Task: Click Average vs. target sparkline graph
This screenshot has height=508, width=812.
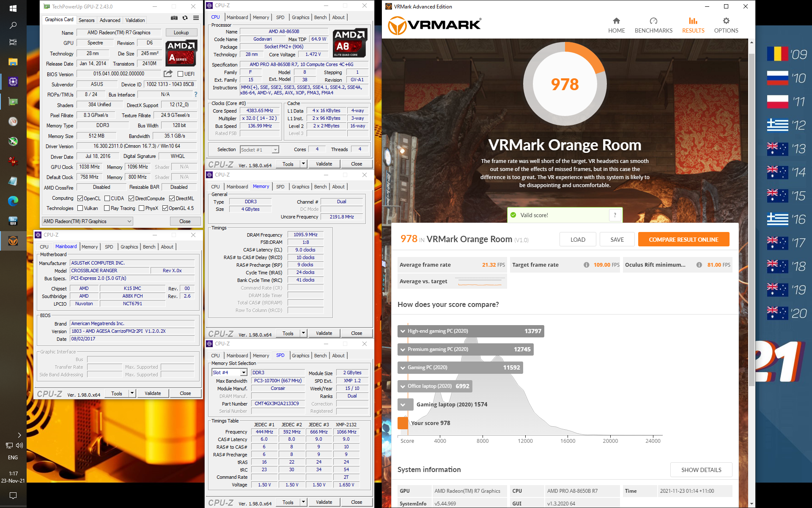Action: (481, 282)
